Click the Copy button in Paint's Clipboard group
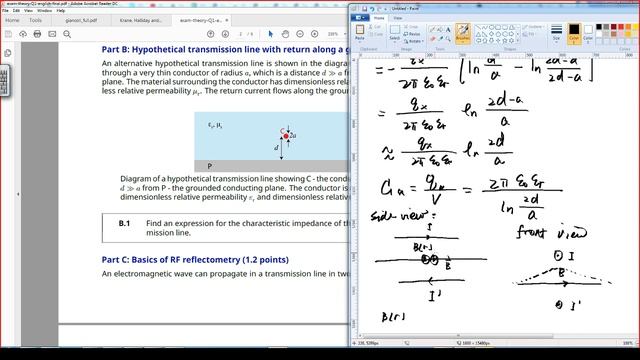This screenshot has width=640, height=360. click(376, 34)
